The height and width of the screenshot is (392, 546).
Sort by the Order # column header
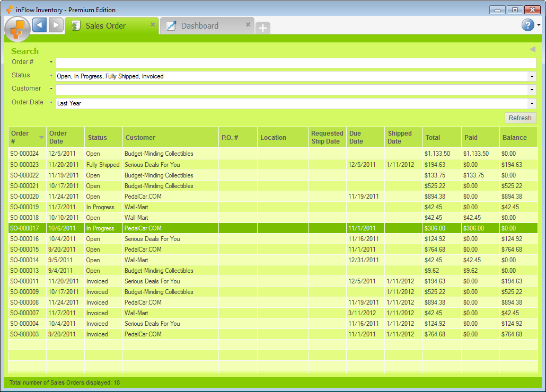point(27,137)
